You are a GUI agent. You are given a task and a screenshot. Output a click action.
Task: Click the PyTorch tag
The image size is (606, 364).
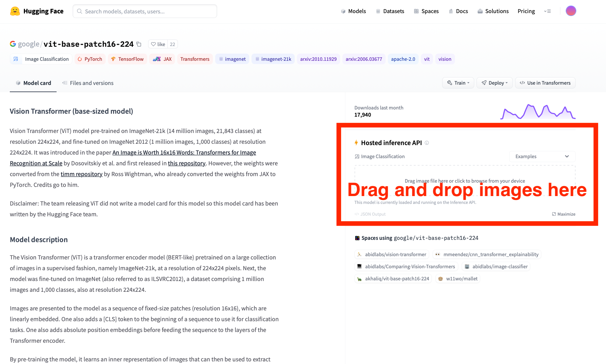point(90,59)
